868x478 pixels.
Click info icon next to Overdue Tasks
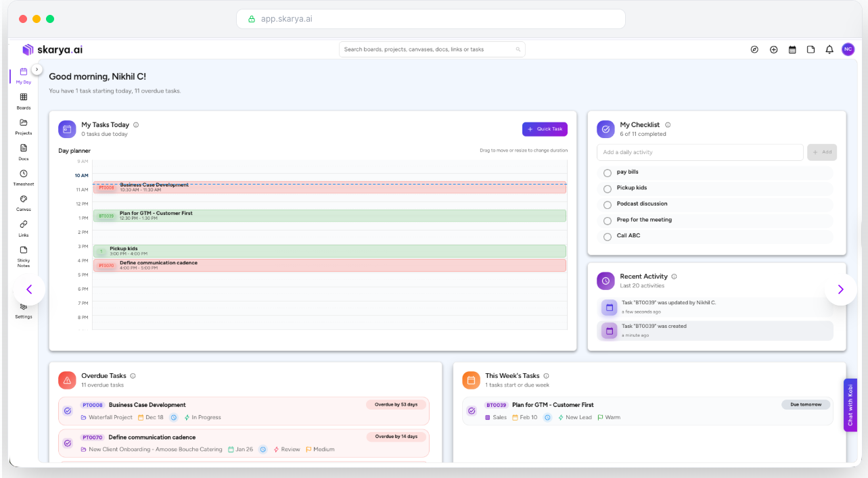pyautogui.click(x=133, y=376)
